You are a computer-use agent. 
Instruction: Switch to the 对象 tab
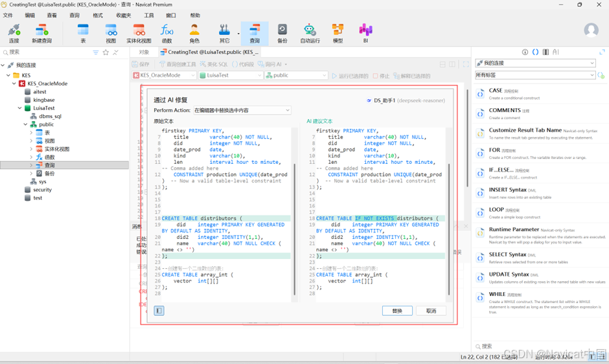pyautogui.click(x=144, y=52)
